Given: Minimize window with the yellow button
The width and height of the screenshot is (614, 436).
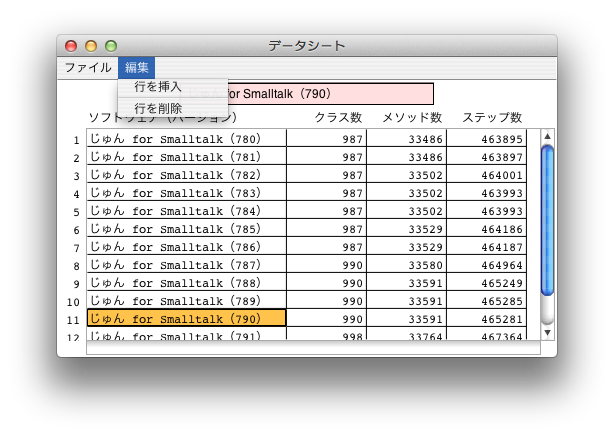Looking at the screenshot, I should [x=91, y=46].
